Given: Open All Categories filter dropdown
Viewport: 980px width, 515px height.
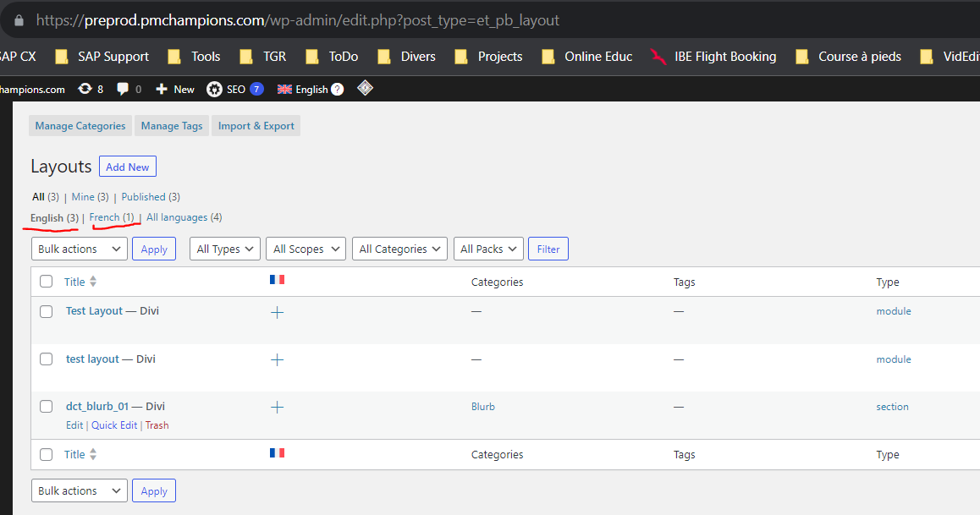Looking at the screenshot, I should pyautogui.click(x=400, y=249).
